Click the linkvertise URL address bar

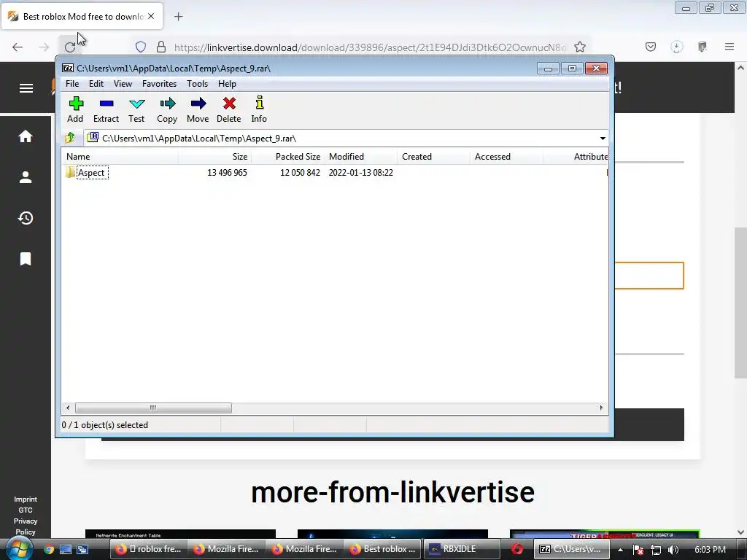pyautogui.click(x=370, y=47)
